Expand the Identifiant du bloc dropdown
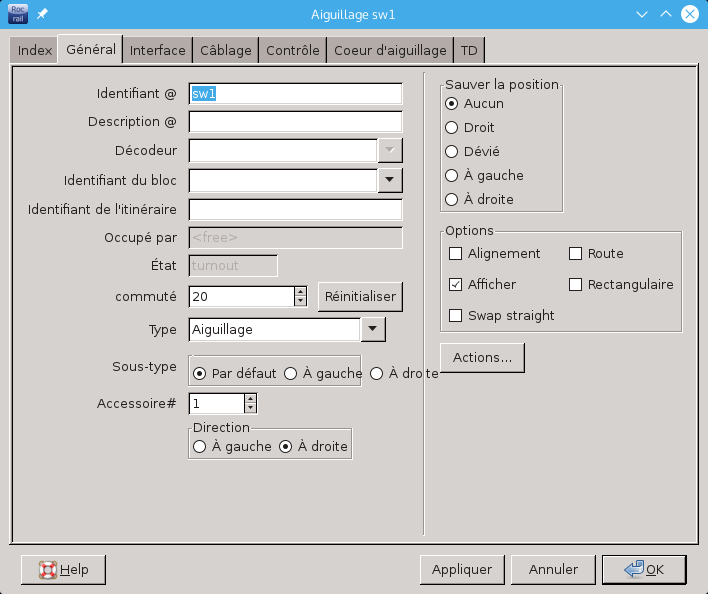The image size is (708, 594). (x=390, y=180)
